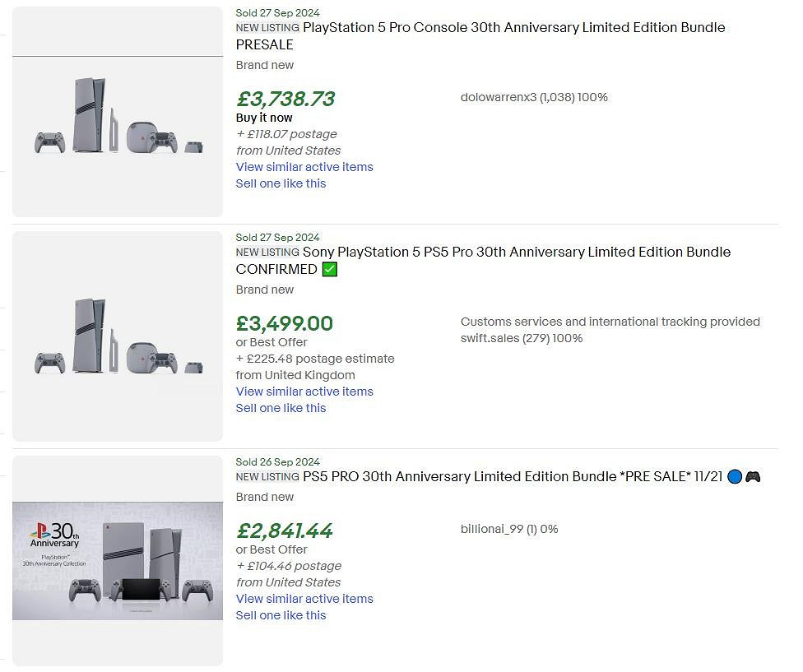Click the green checkmark emoji after CONFIRMED

coord(330,270)
